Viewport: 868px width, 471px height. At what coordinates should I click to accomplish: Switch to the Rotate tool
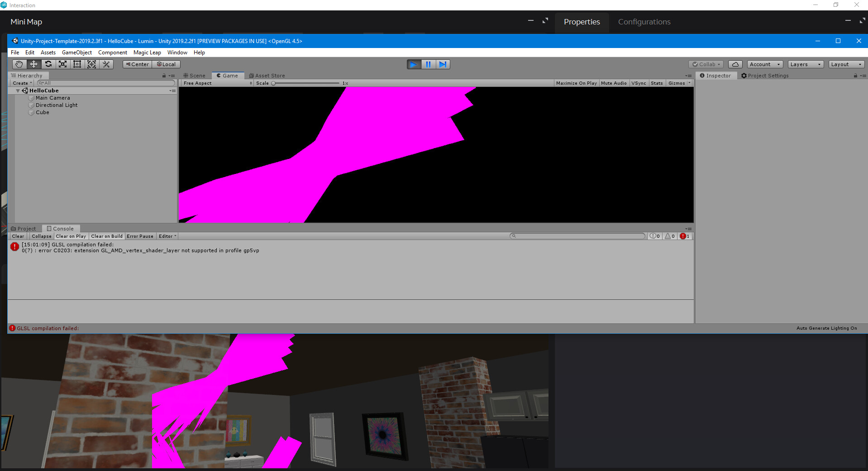(x=48, y=64)
